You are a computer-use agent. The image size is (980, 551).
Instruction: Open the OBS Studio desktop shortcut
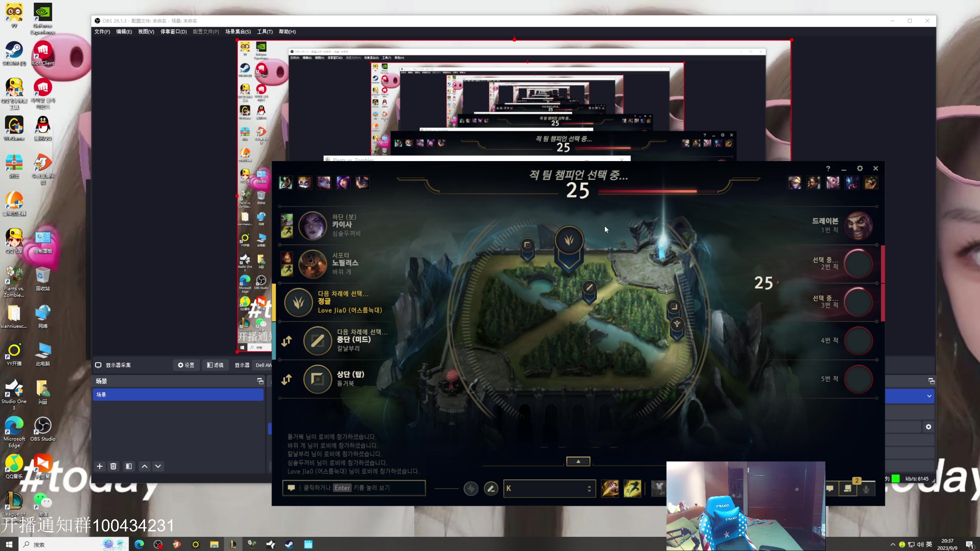pyautogui.click(x=43, y=429)
